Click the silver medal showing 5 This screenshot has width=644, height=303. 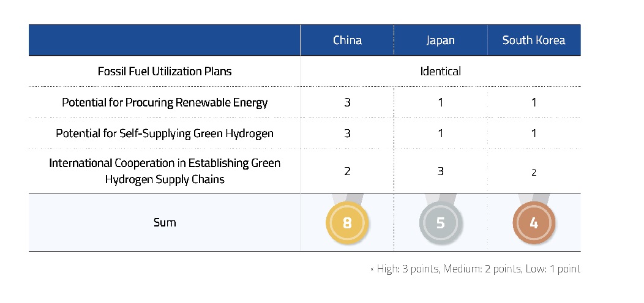440,223
